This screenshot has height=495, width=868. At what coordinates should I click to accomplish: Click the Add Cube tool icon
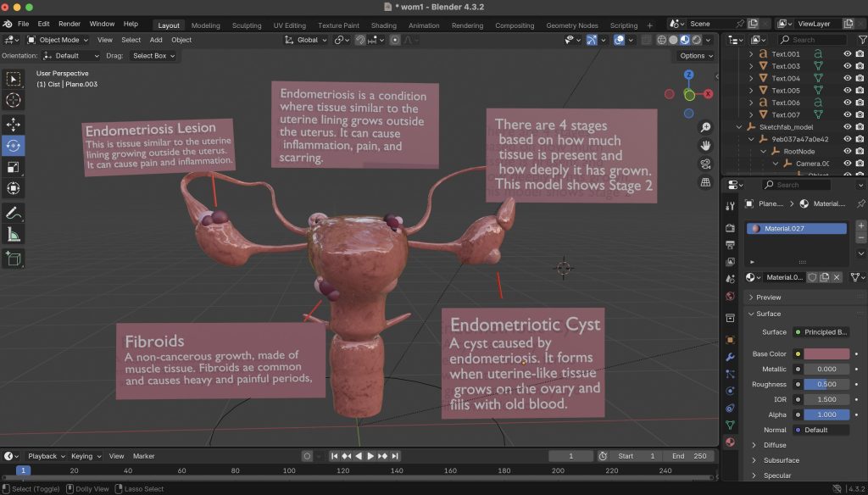click(x=14, y=259)
